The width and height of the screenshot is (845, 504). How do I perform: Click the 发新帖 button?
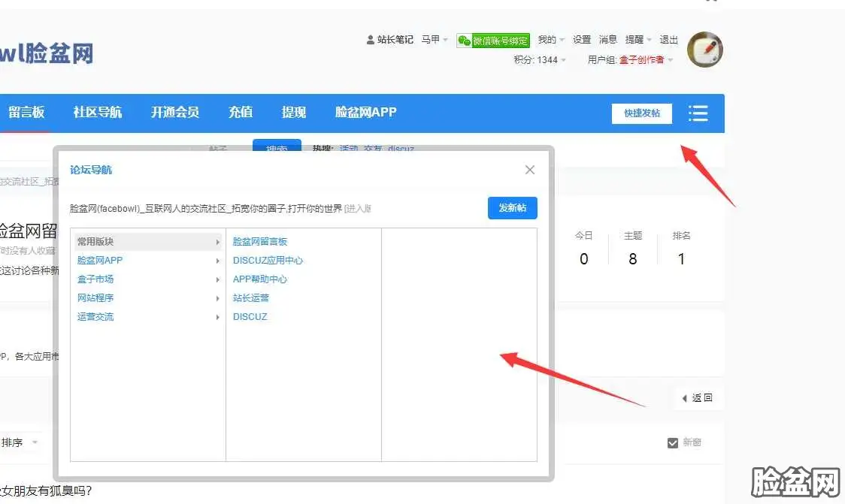pos(512,208)
